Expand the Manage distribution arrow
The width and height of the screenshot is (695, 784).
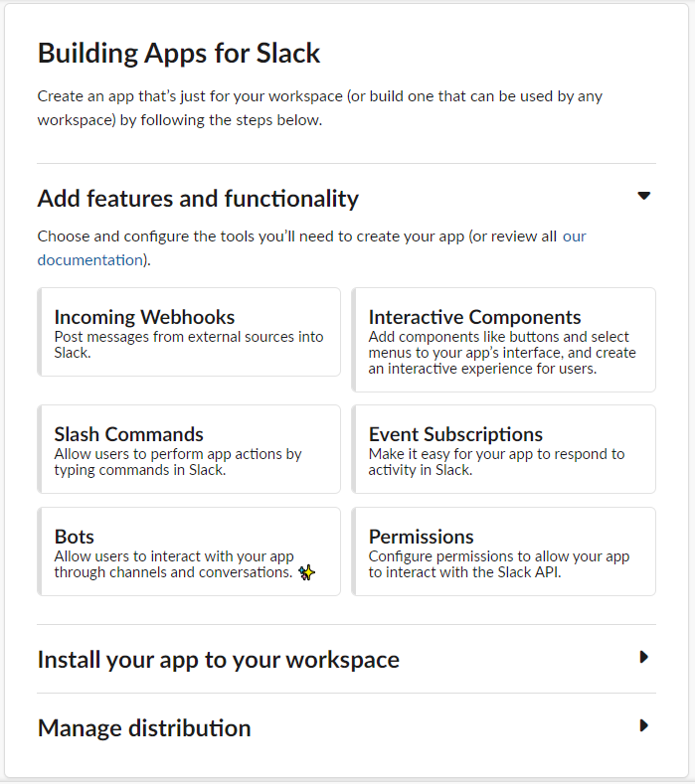[x=644, y=725]
